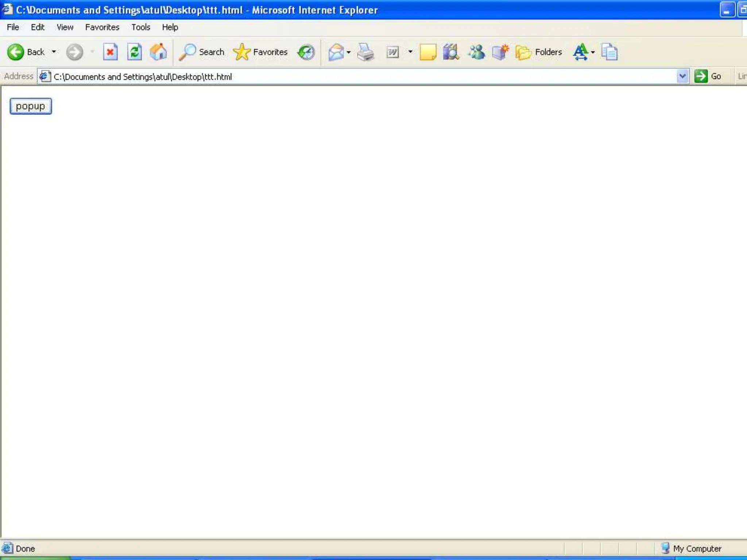Open the Research books icon
747x560 pixels.
(451, 52)
